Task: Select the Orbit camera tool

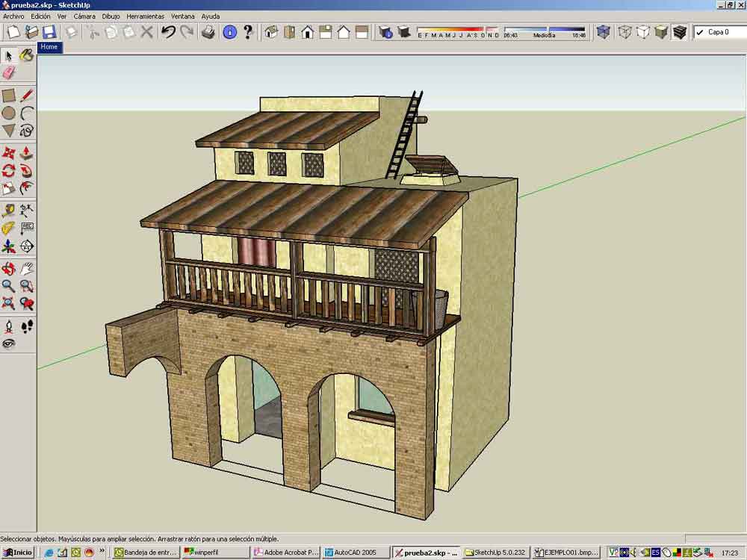Action: (x=8, y=267)
